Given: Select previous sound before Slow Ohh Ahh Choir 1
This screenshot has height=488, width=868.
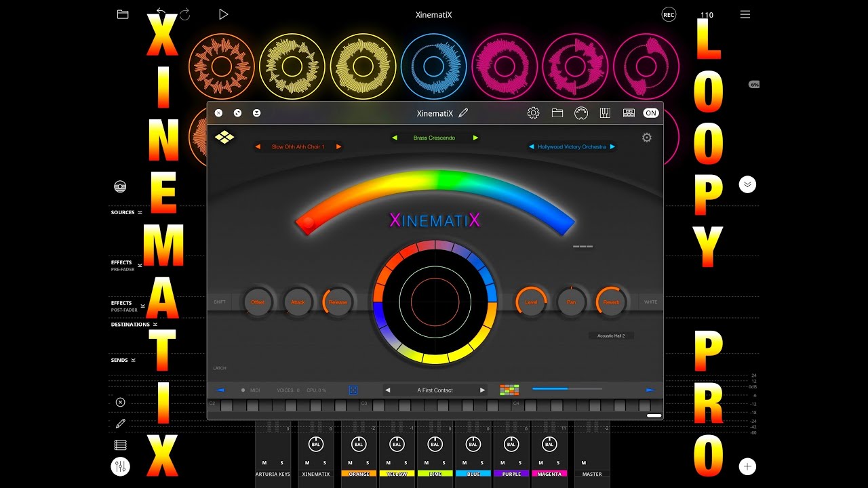Looking at the screenshot, I should coord(258,146).
